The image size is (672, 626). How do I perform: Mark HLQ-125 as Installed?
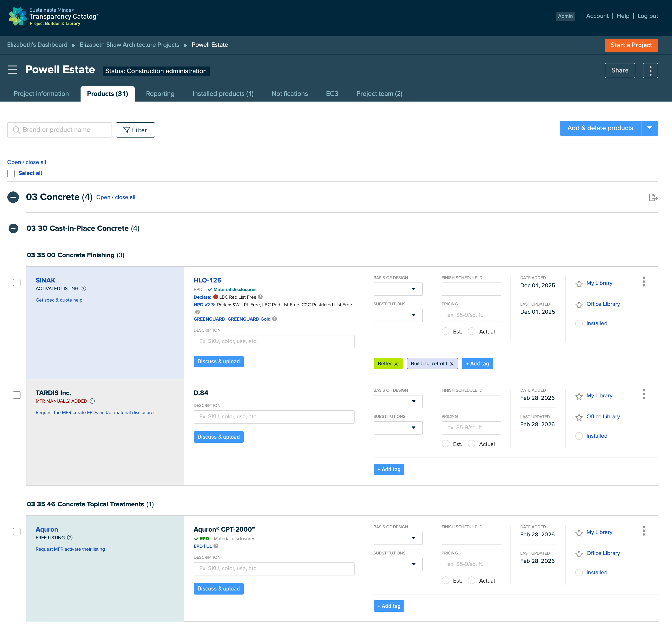579,323
